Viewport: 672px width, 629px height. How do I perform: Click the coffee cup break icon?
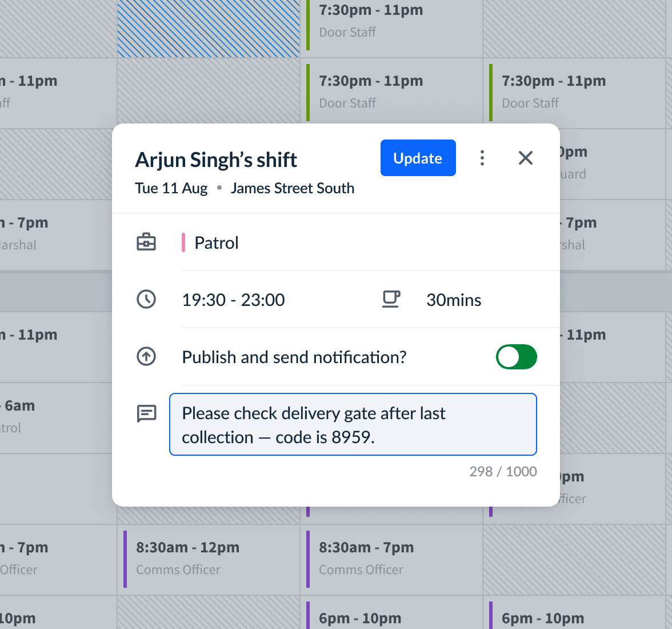pyautogui.click(x=391, y=299)
